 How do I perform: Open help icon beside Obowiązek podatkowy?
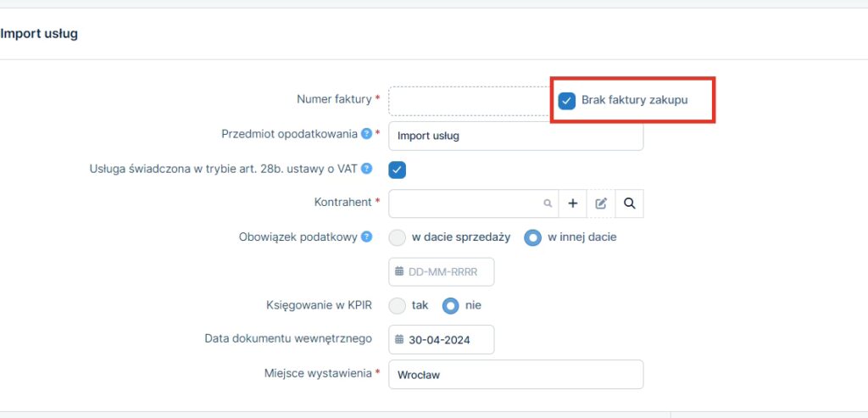(366, 237)
